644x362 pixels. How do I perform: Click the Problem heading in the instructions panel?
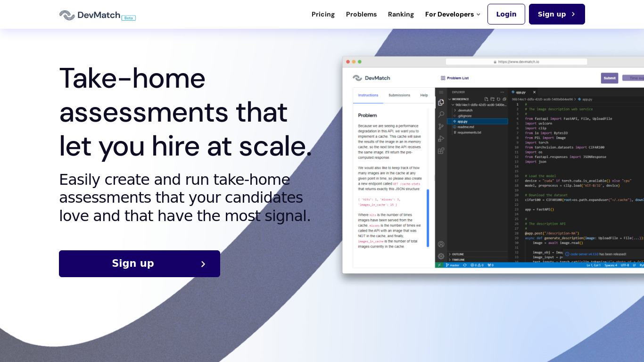point(367,115)
